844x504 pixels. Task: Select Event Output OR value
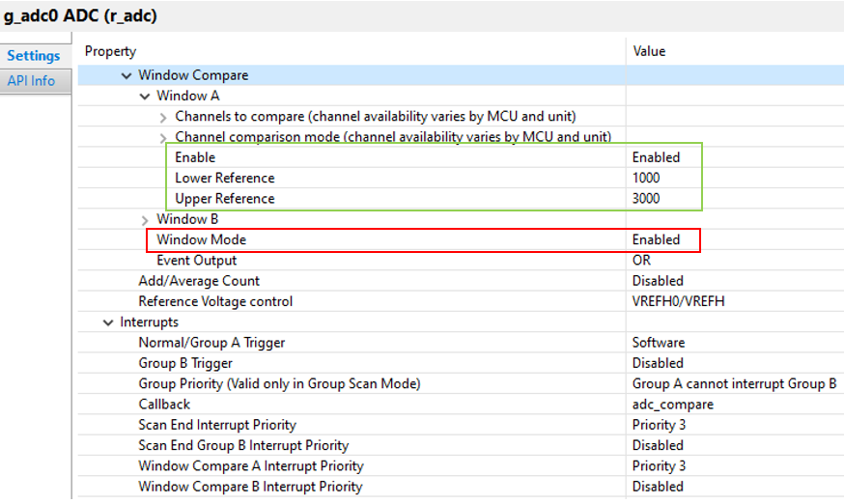[x=641, y=260]
